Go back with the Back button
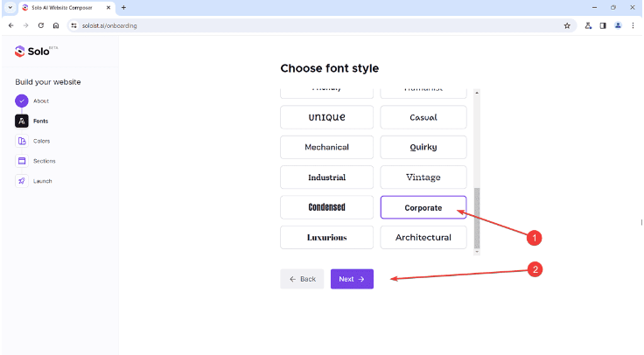 coord(302,279)
